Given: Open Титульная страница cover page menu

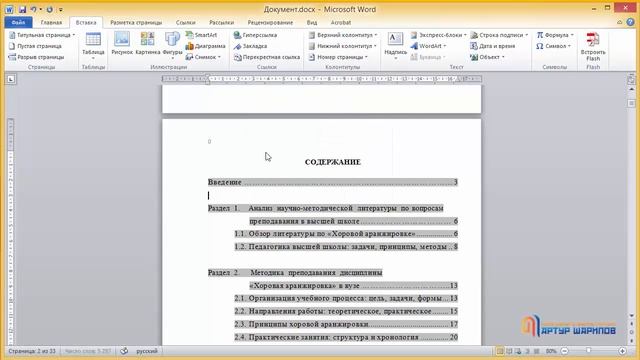Looking at the screenshot, I should coord(42,35).
